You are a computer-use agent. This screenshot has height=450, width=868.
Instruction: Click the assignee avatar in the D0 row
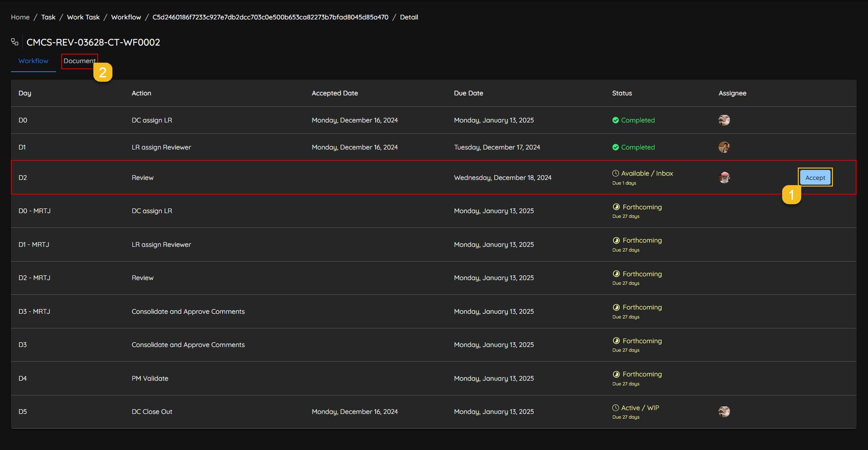(x=724, y=120)
